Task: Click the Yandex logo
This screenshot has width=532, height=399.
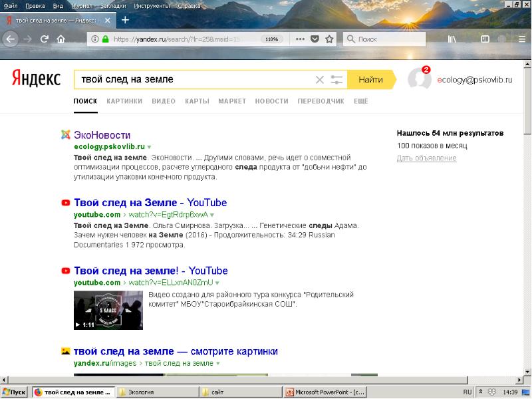Action: click(x=36, y=79)
